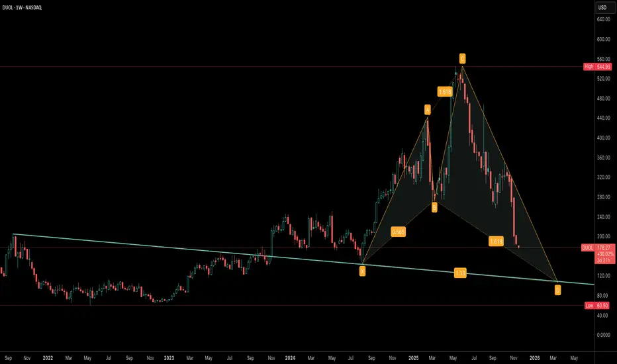Image resolution: width=617 pixels, height=364 pixels.
Task: Click the Low 60.50 price label
Action: pos(597,305)
